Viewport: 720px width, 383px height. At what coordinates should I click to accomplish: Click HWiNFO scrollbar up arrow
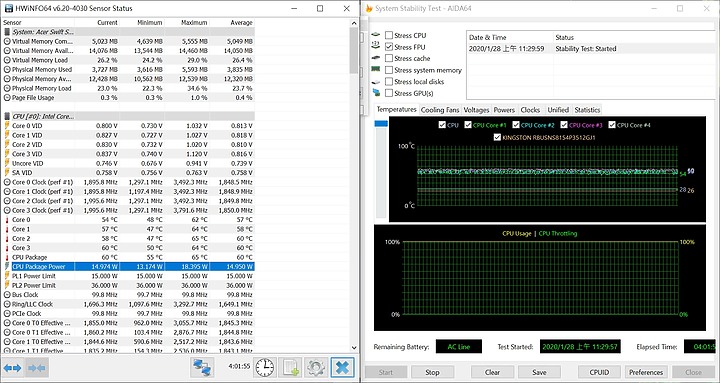pyautogui.click(x=354, y=23)
